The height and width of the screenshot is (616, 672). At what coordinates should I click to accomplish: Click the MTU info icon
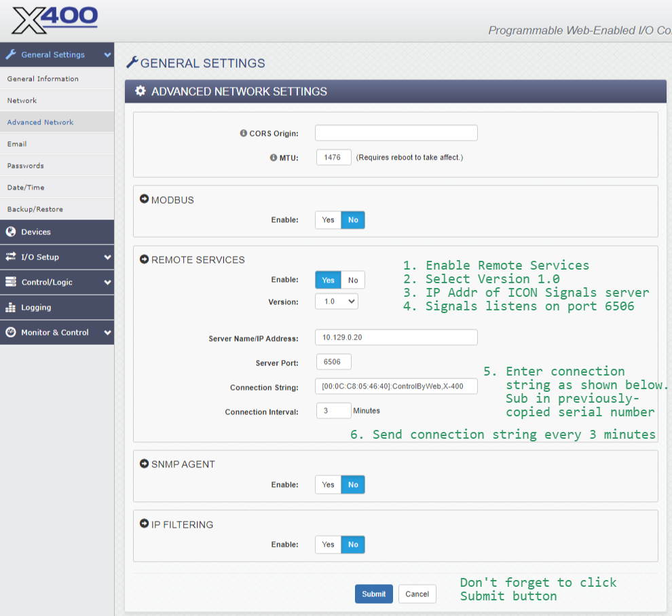(x=274, y=158)
